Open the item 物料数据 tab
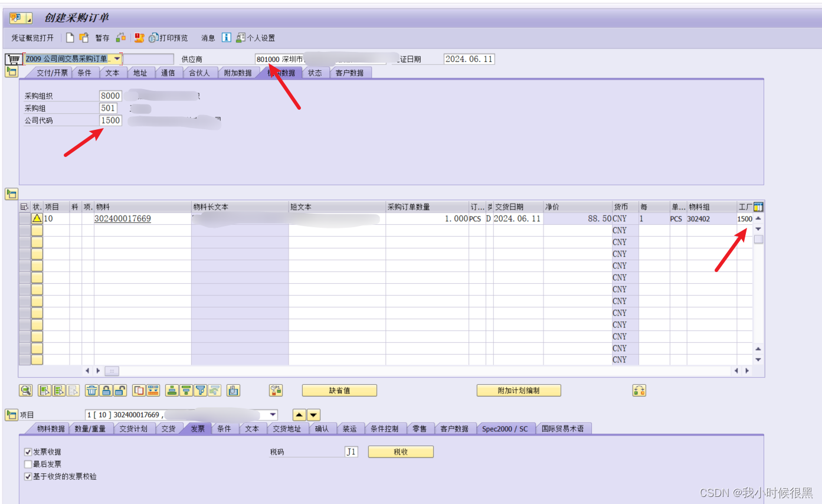 [x=51, y=428]
